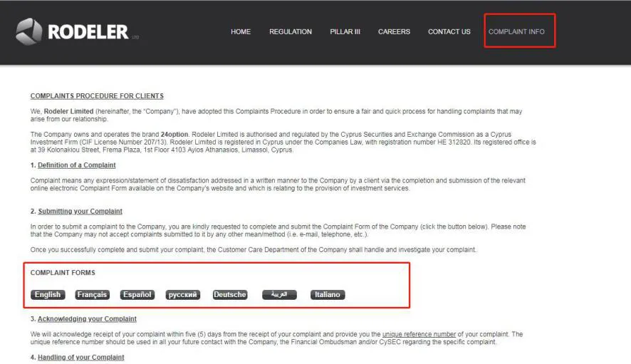Click the 'COMPLAINT FORMS' label

coord(63,273)
